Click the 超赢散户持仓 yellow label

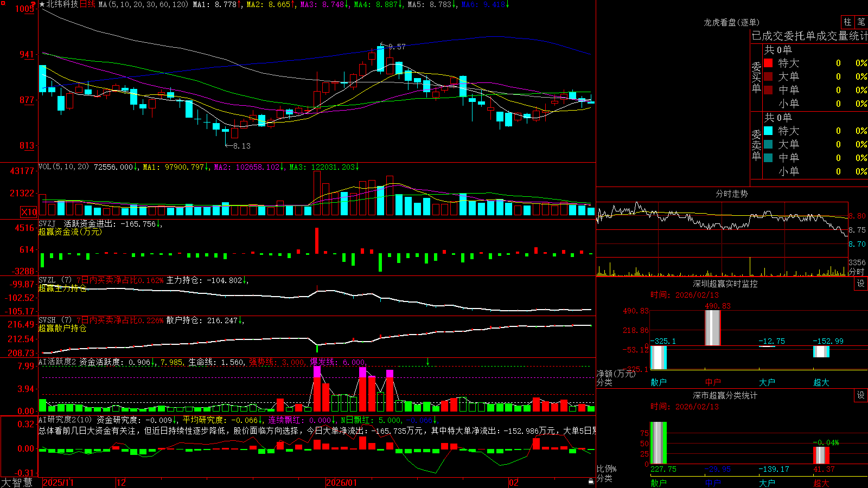coord(62,328)
